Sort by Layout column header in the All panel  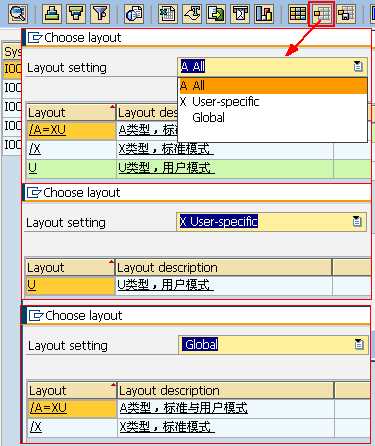click(71, 113)
